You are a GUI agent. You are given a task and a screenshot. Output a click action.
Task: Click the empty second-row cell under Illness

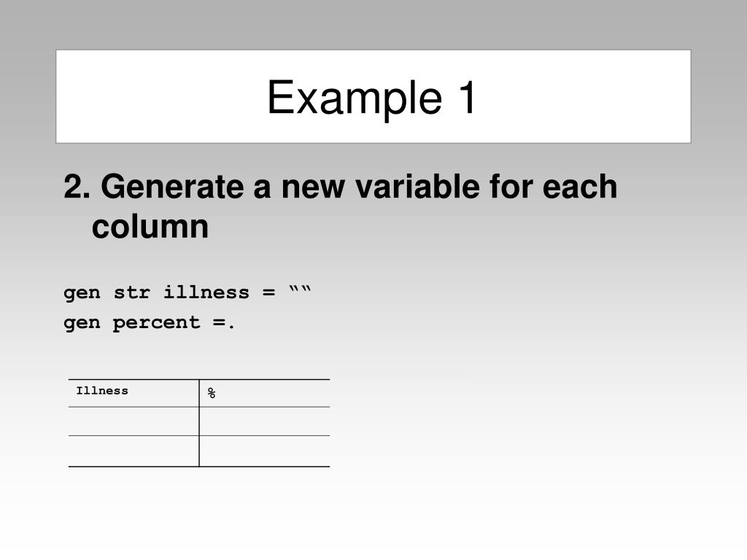point(134,451)
